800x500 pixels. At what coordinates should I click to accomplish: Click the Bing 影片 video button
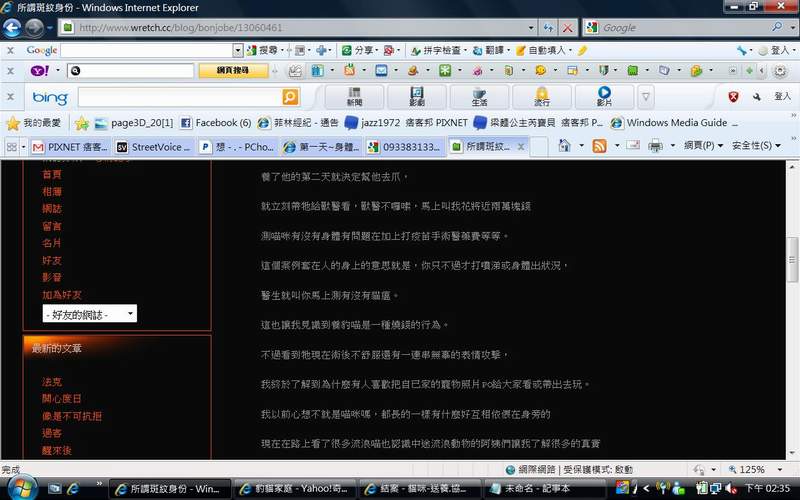pyautogui.click(x=604, y=96)
